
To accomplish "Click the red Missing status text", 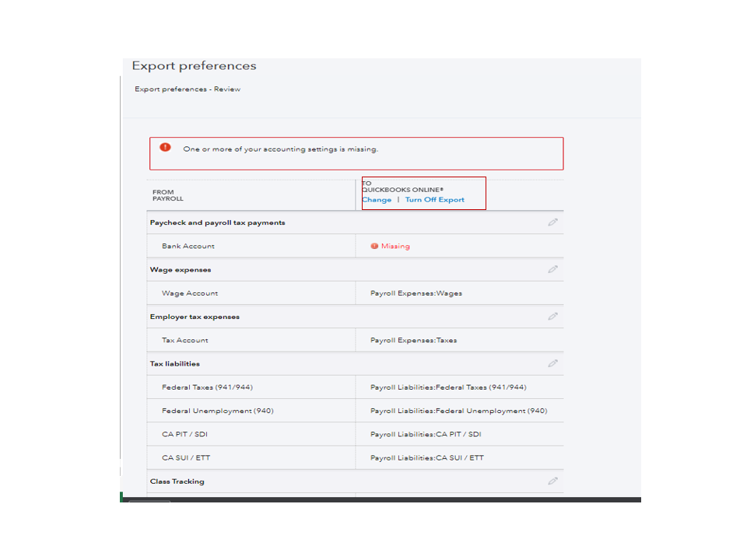I will (395, 246).
